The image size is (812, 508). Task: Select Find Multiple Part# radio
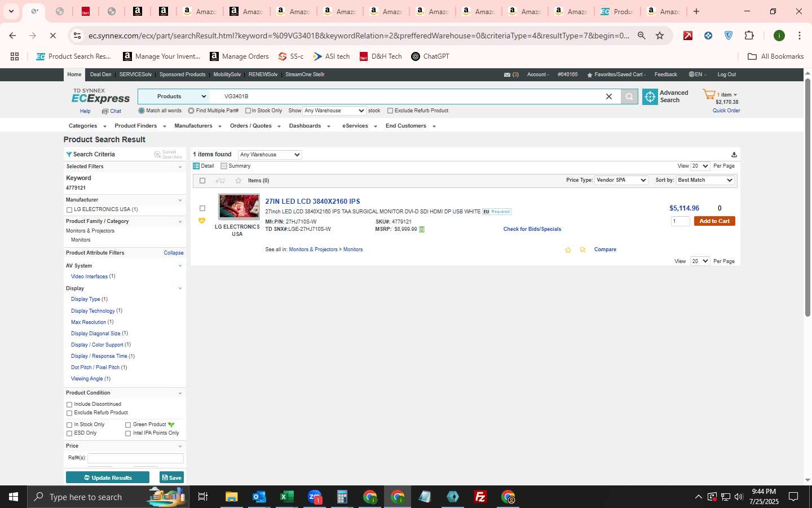point(191,111)
